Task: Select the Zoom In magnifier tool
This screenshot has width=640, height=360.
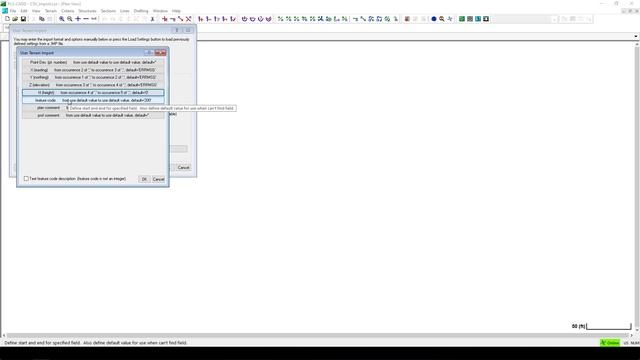Action: click(x=62, y=19)
